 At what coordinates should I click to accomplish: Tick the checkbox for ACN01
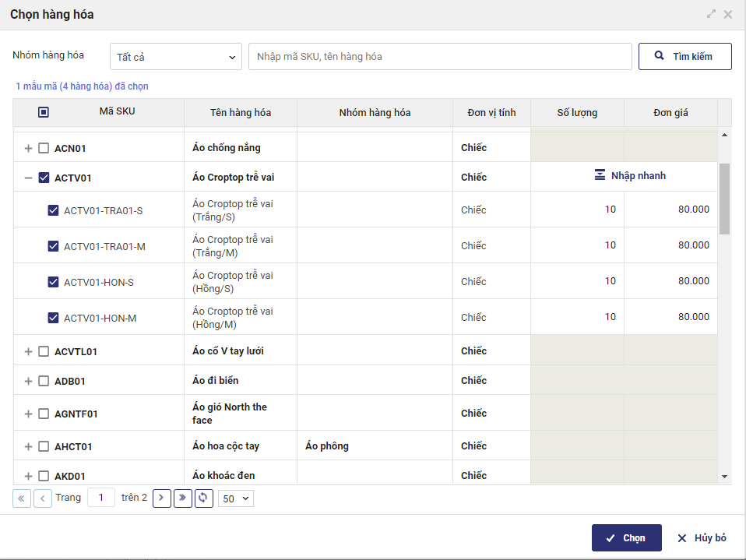coord(44,148)
